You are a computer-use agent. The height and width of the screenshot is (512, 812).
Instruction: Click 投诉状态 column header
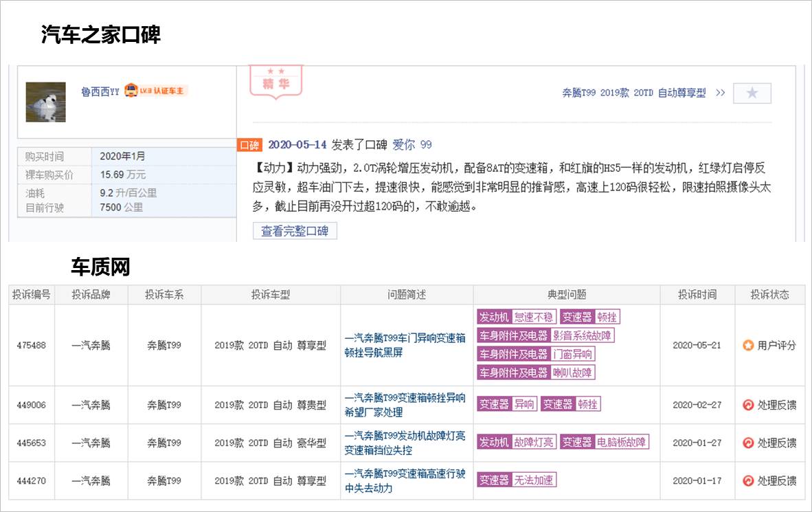click(x=769, y=294)
